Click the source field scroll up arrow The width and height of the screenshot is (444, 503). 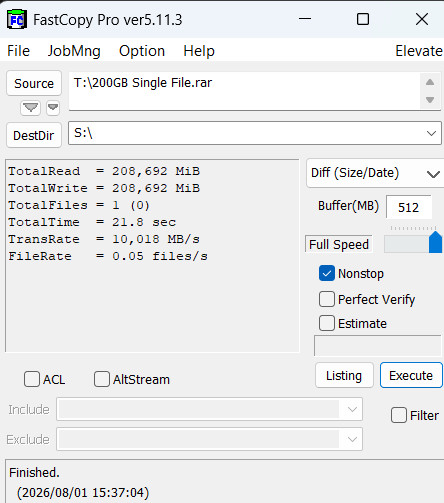pyautogui.click(x=430, y=82)
